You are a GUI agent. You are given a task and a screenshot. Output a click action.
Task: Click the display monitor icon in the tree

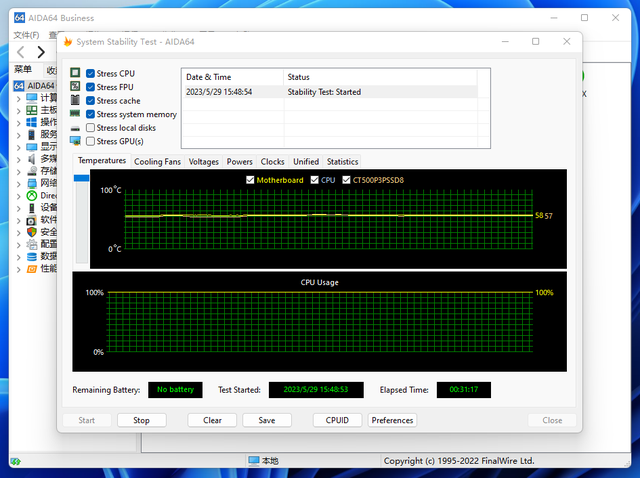[x=32, y=147]
